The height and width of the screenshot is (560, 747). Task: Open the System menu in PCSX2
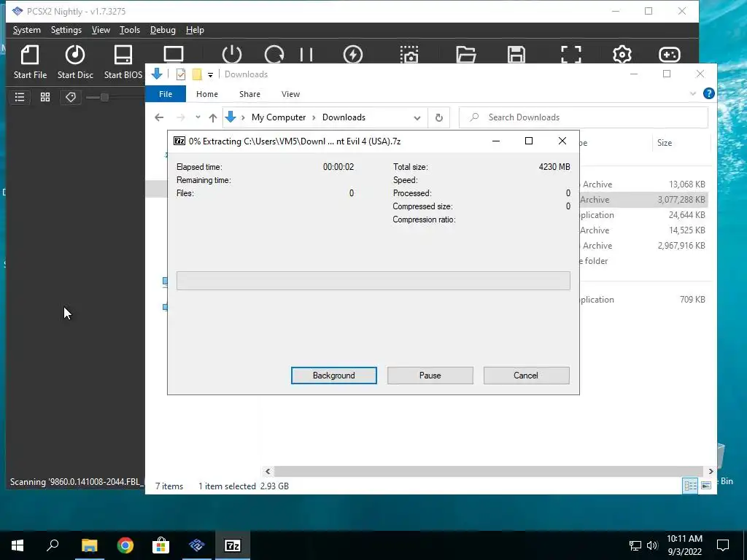coord(27,30)
